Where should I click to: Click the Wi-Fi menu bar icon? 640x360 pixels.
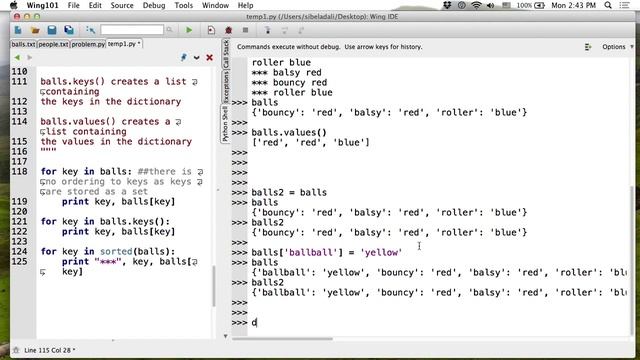[476, 5]
